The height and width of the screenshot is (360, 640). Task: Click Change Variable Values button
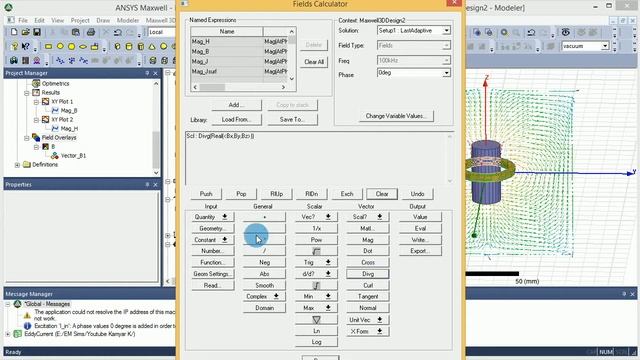tap(396, 116)
